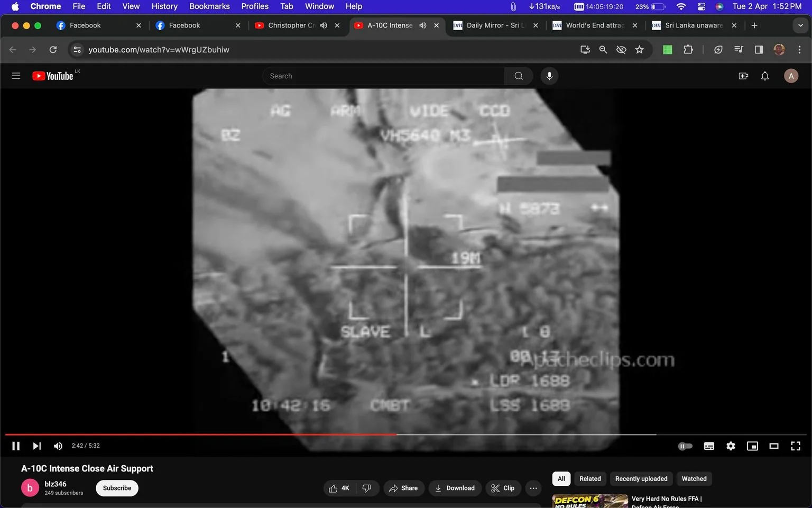Select the Watched filter chip

coord(694,478)
